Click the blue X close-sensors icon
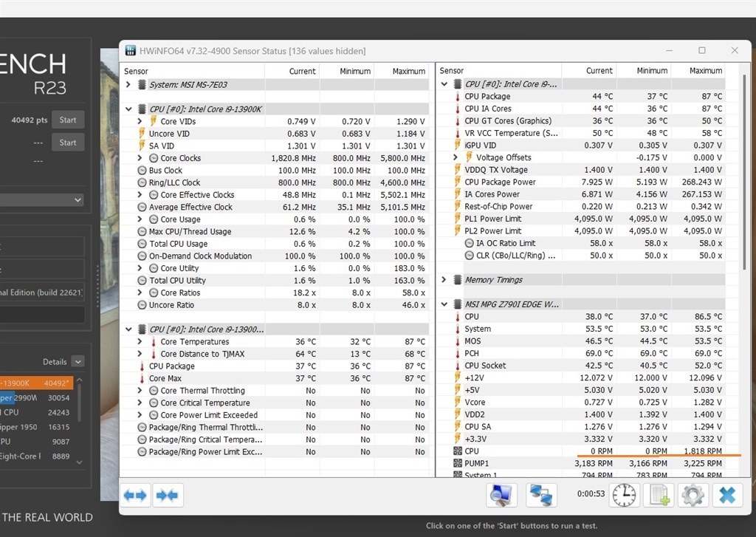The height and width of the screenshot is (537, 756). [727, 495]
